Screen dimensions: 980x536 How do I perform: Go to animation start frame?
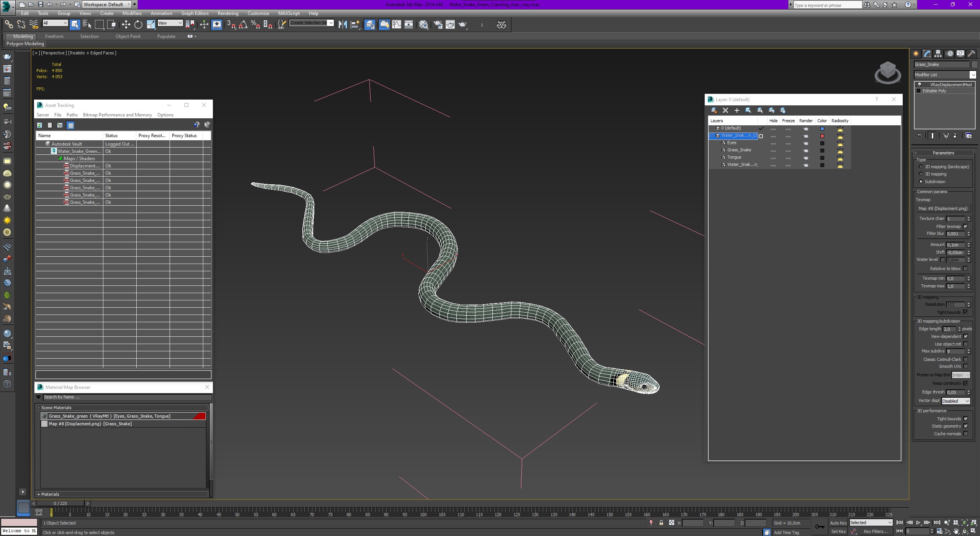(x=900, y=523)
